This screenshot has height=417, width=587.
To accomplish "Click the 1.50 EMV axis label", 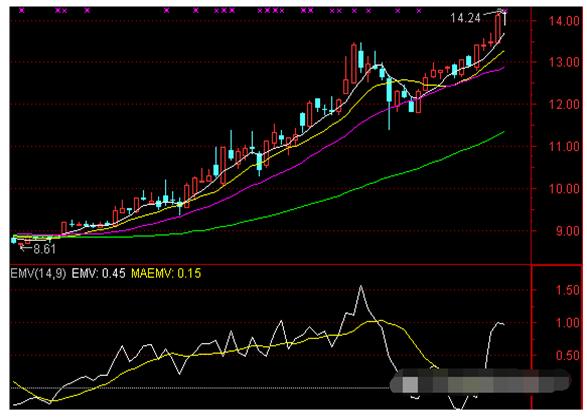I will coord(567,290).
